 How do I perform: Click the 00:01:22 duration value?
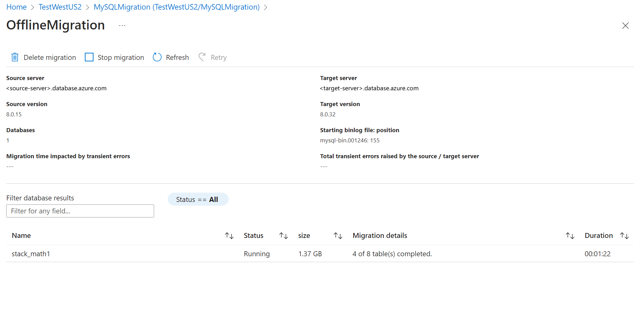coord(597,254)
